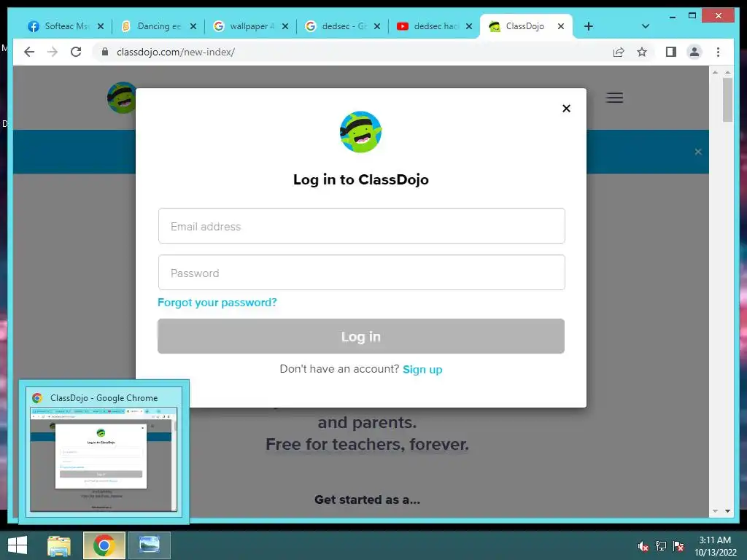The width and height of the screenshot is (747, 560).
Task: Go back to the previous page
Action: pyautogui.click(x=29, y=52)
